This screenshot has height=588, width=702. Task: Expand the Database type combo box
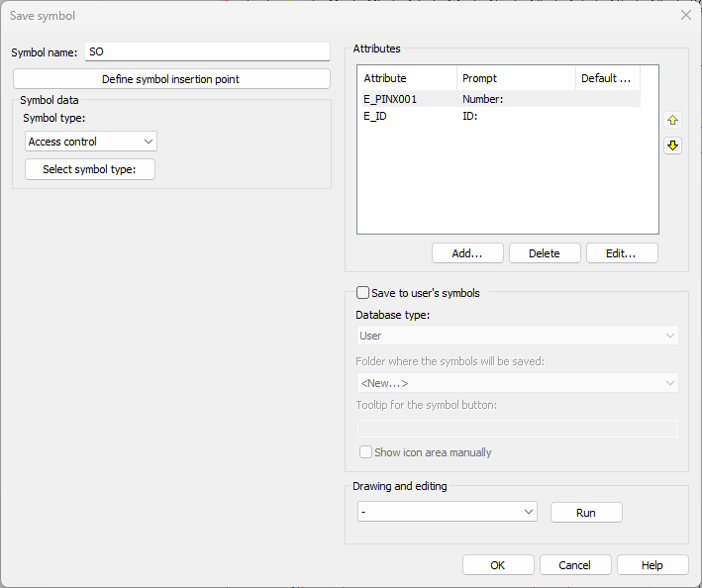pos(518,336)
